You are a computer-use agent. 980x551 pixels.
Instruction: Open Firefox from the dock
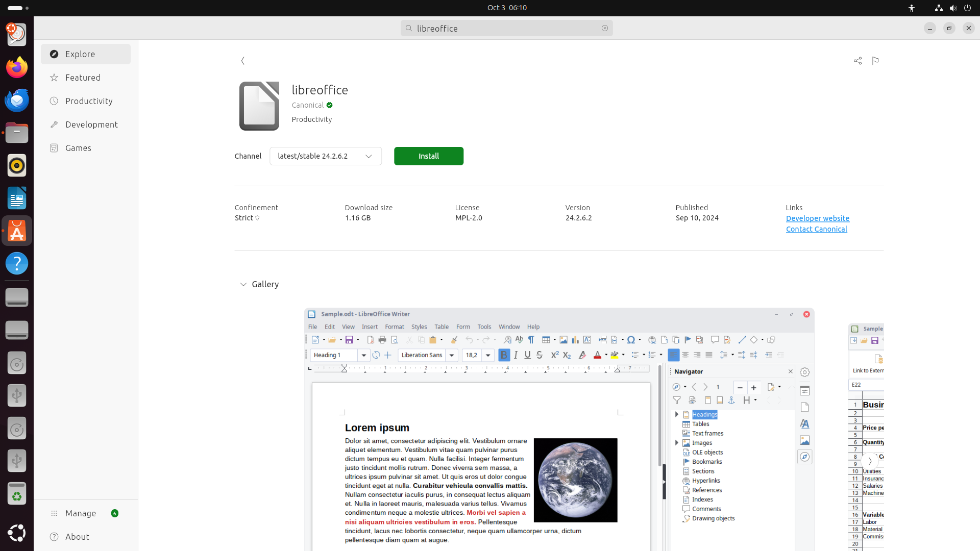click(x=17, y=67)
